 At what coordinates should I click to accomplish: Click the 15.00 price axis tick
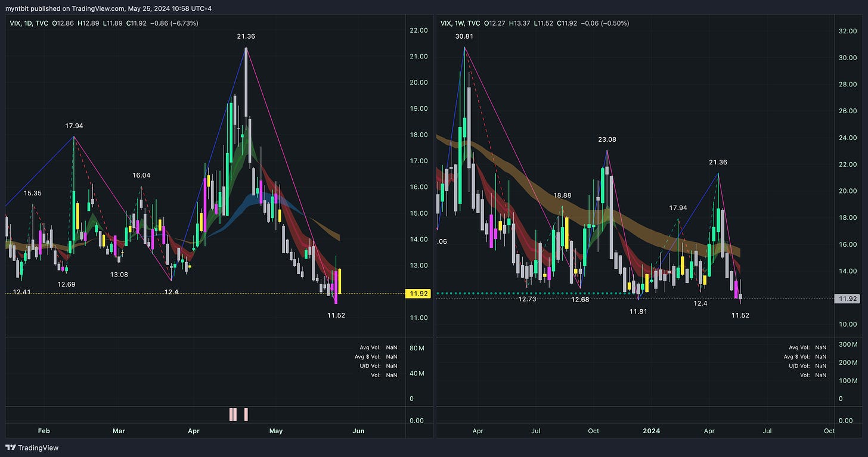419,213
